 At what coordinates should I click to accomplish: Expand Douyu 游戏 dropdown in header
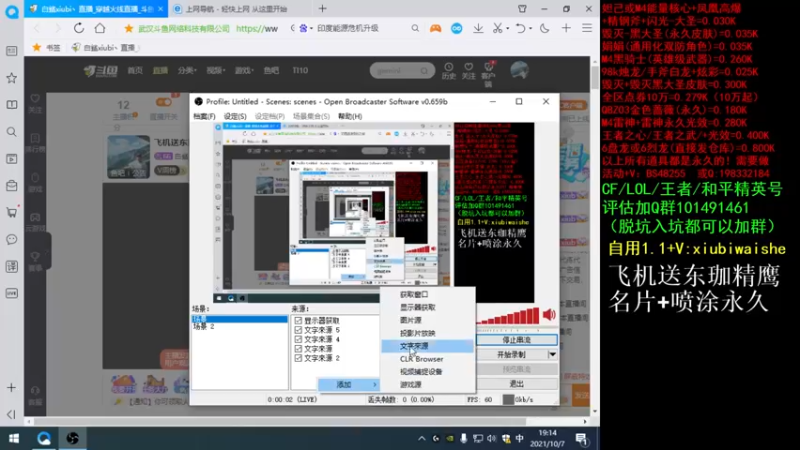(x=244, y=70)
